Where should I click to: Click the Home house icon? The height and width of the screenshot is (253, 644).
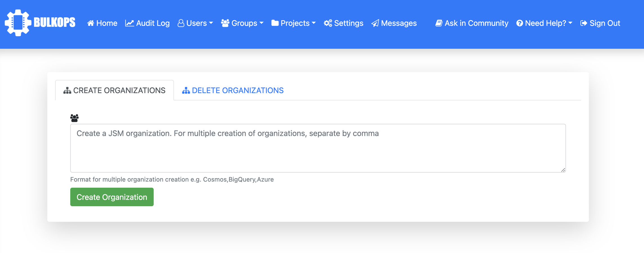pyautogui.click(x=91, y=23)
